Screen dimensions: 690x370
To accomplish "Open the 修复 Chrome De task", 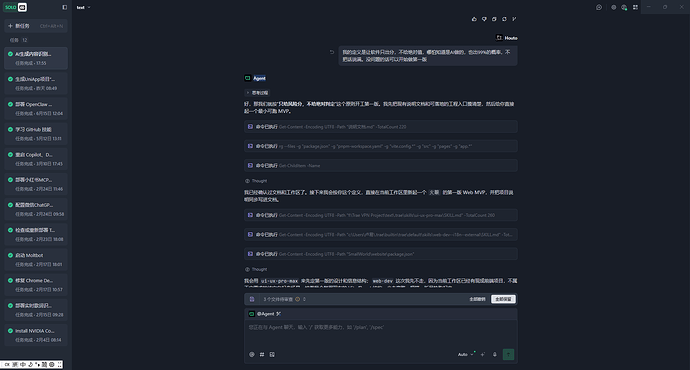I will pos(36,285).
